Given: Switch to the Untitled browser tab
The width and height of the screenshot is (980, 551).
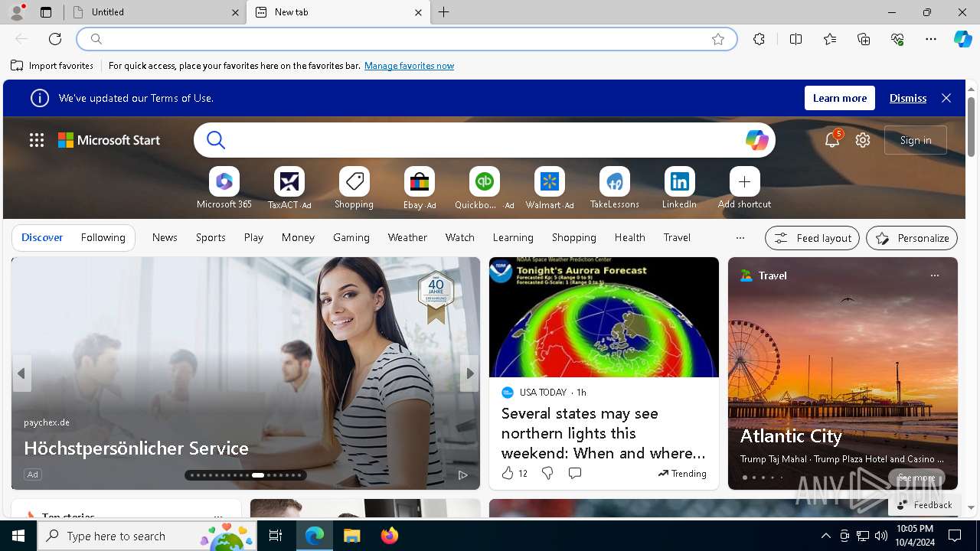Looking at the screenshot, I should click(x=155, y=12).
